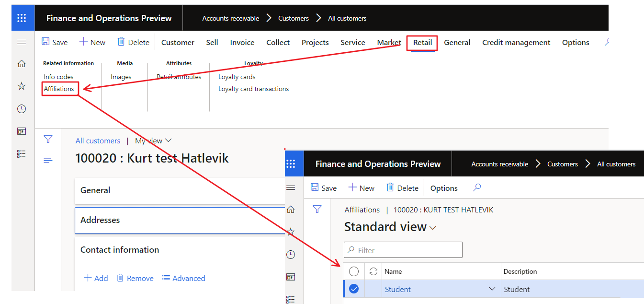The height and width of the screenshot is (304, 644).
Task: Click the Home icon in left sidebar
Action: [x=22, y=64]
